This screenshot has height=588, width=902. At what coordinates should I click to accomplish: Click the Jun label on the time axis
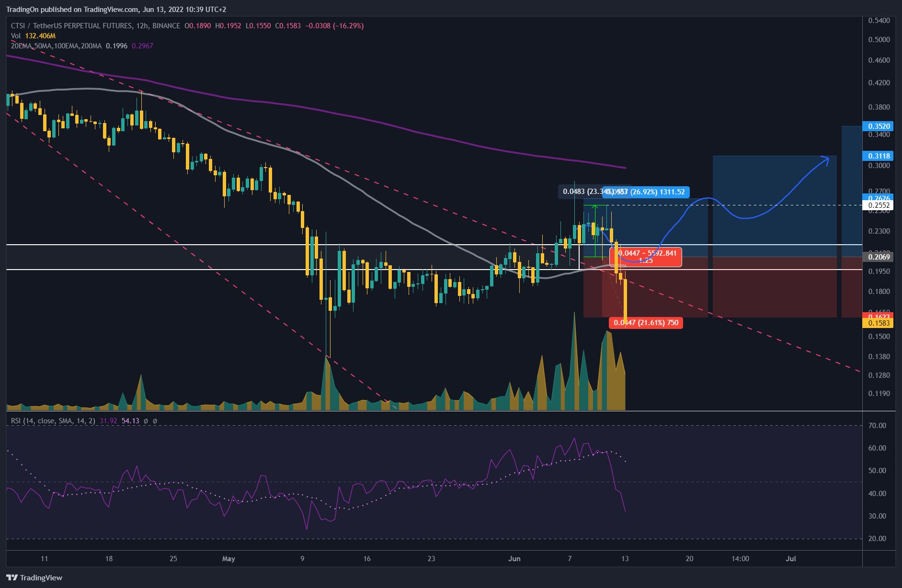(514, 559)
